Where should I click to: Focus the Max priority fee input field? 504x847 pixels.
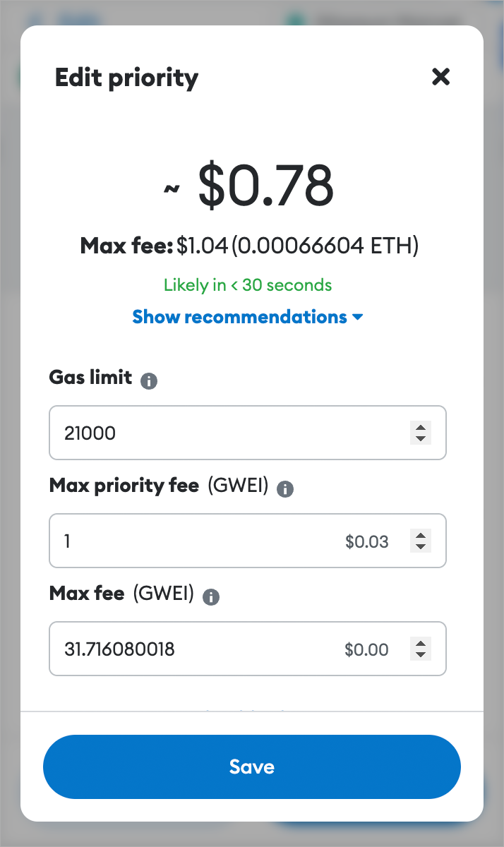tap(198, 541)
